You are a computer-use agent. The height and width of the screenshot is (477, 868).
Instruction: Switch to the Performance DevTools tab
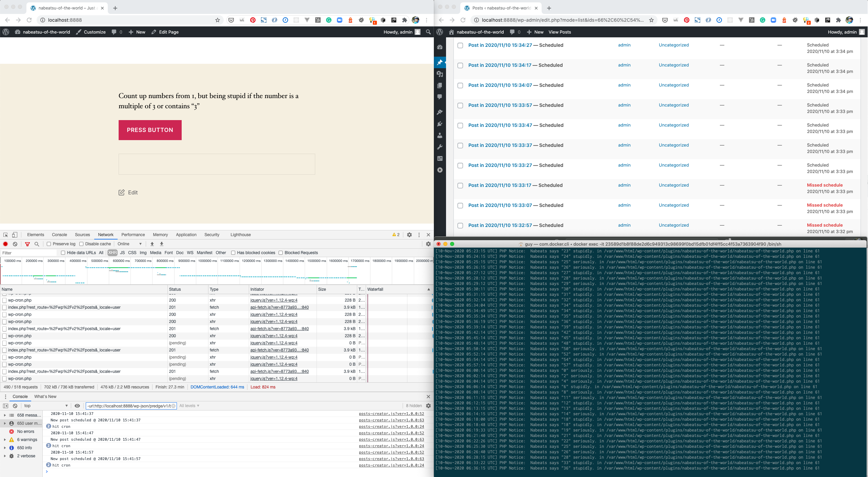[x=133, y=235]
